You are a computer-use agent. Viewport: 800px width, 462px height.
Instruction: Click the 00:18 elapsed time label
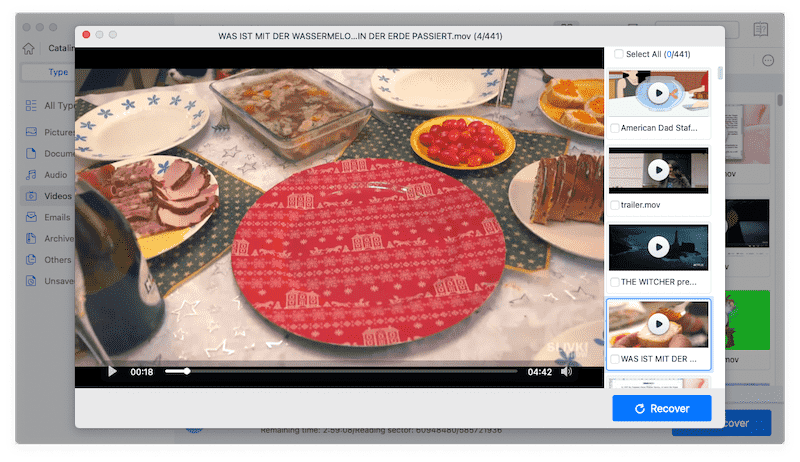click(x=141, y=372)
